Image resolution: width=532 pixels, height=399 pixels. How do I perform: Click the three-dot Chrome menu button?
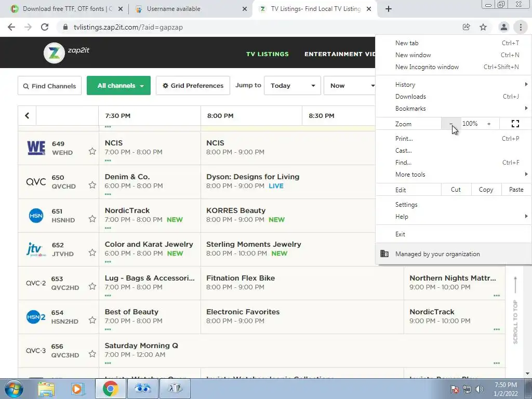[521, 27]
